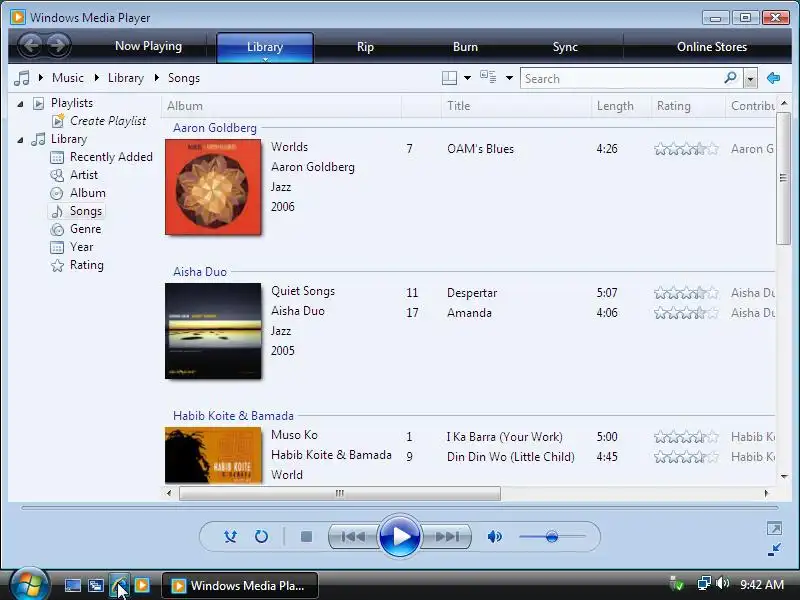Open the Layout options dropdown arrow
This screenshot has width=800, height=600.
click(x=467, y=78)
